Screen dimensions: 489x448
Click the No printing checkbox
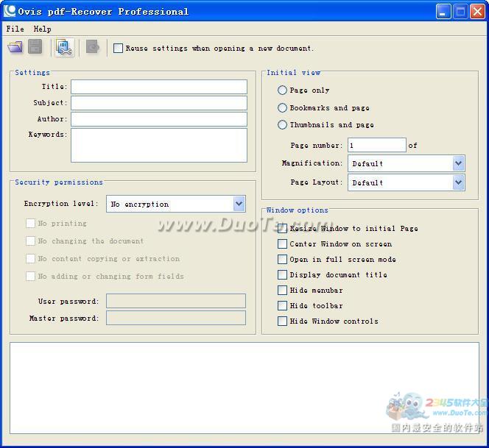point(30,224)
